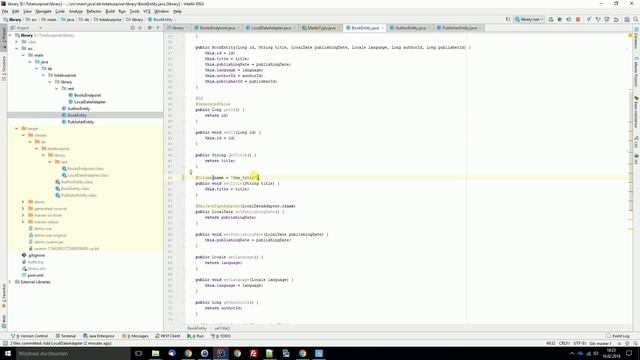Image resolution: width=640 pixels, height=360 pixels.
Task: Open the Java Enterprise tool window
Action: [99, 336]
